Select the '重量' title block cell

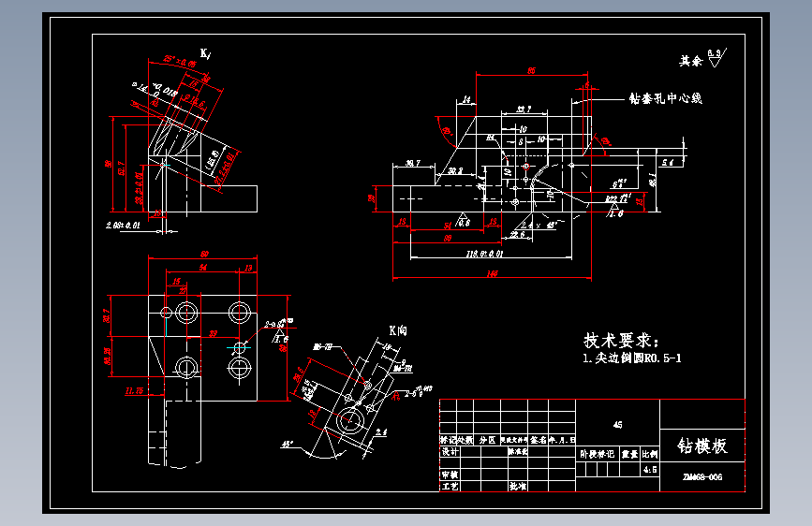[629, 454]
